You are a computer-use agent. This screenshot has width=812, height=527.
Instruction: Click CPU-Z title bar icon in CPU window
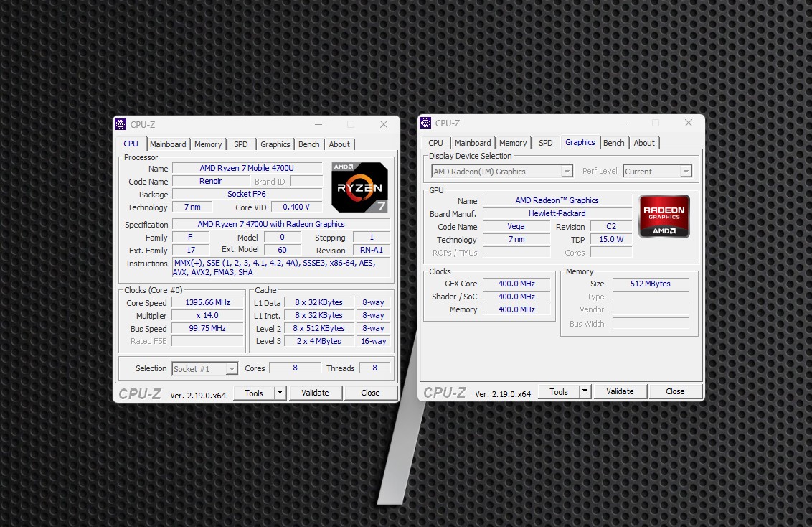pyautogui.click(x=121, y=124)
